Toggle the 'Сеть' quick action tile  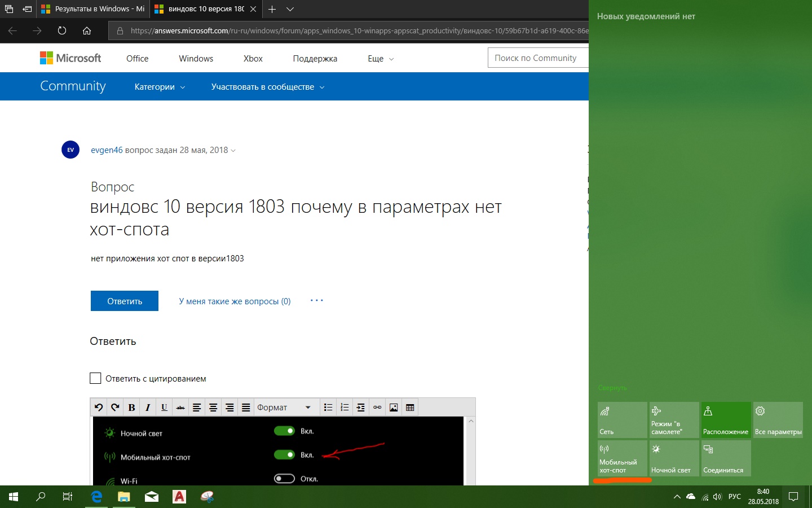tap(623, 419)
